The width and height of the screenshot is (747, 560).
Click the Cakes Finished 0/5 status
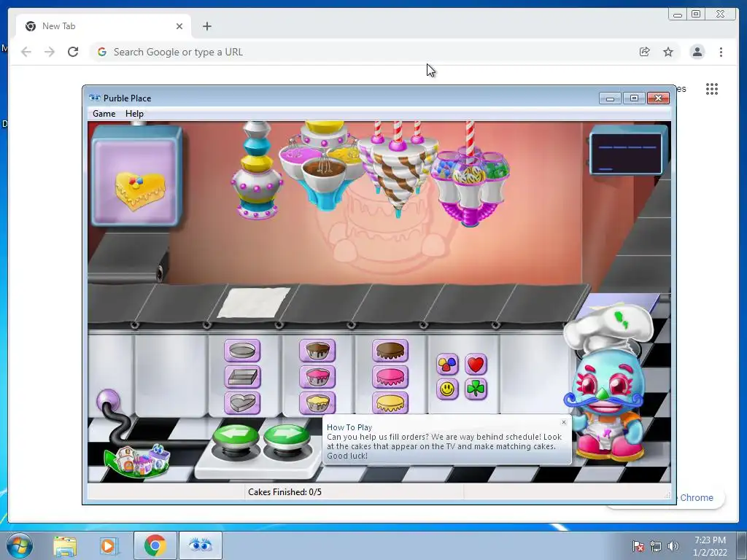(x=285, y=492)
